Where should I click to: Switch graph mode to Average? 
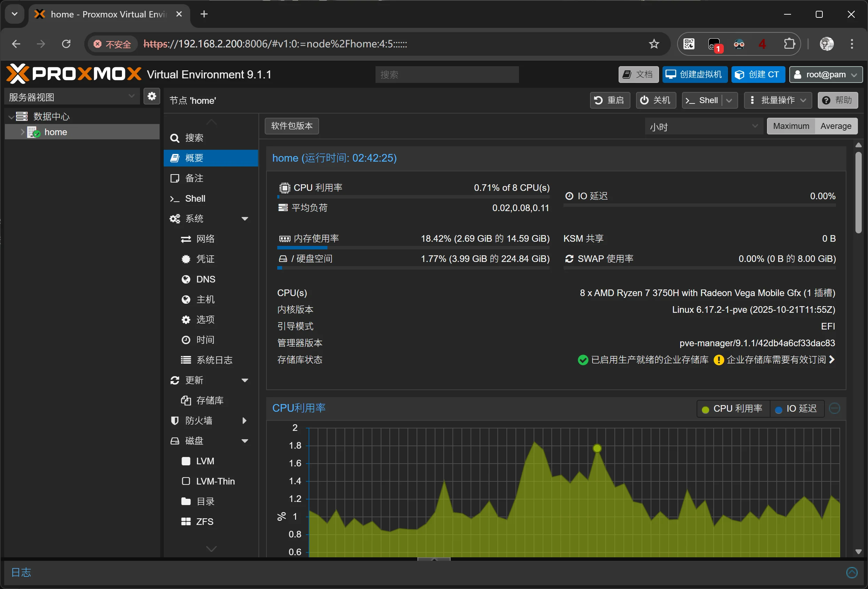pos(836,126)
